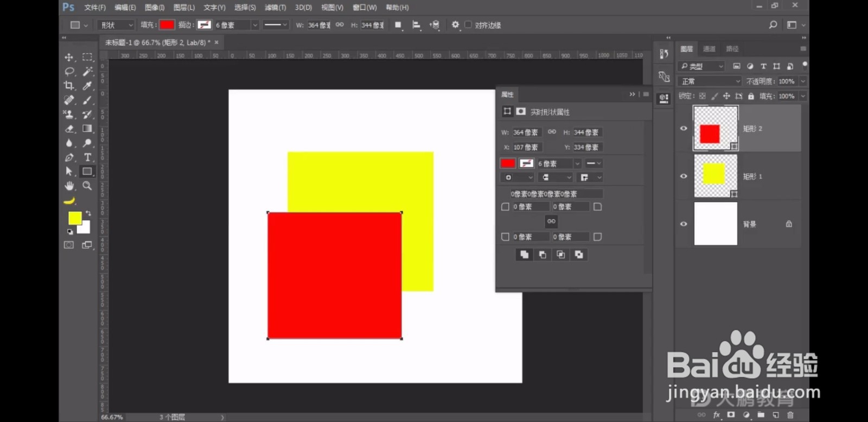Click fill color swatch in options bar
This screenshot has width=868, height=422.
tap(167, 25)
